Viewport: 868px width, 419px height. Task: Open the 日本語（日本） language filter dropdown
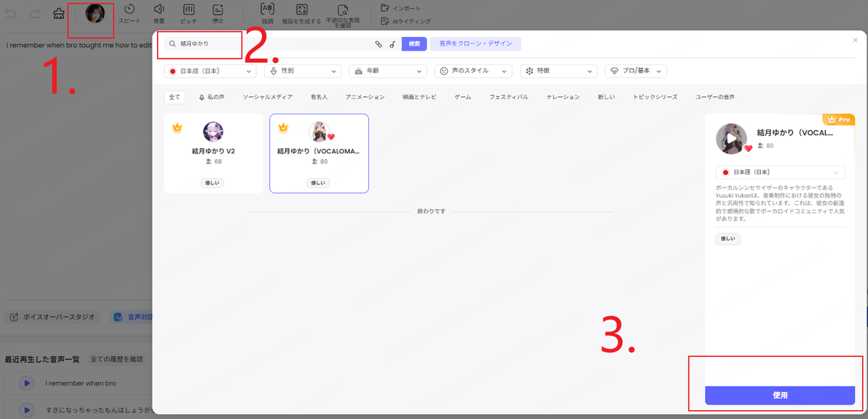pos(210,71)
